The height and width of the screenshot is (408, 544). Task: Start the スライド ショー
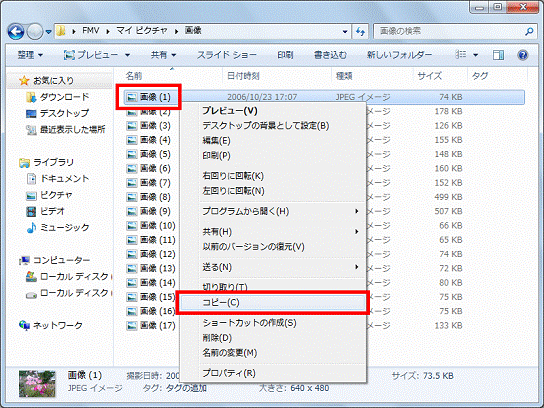pyautogui.click(x=227, y=55)
